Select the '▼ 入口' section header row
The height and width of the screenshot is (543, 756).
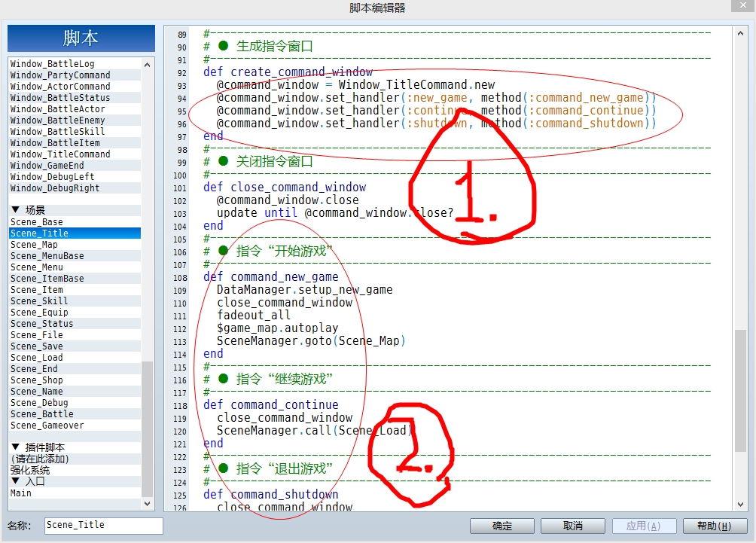[x=75, y=481]
